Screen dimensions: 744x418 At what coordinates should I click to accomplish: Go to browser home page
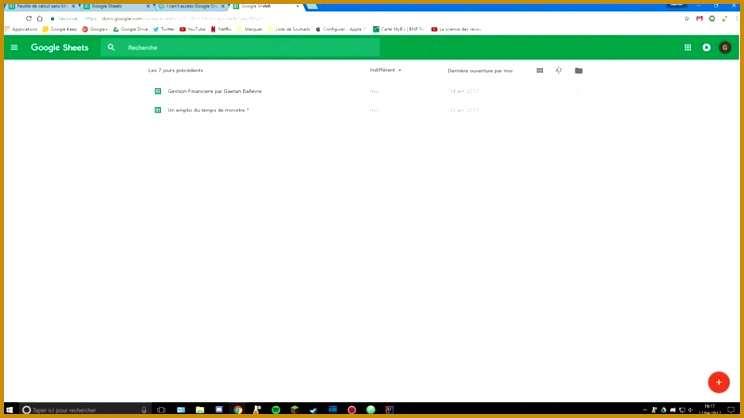40,19
